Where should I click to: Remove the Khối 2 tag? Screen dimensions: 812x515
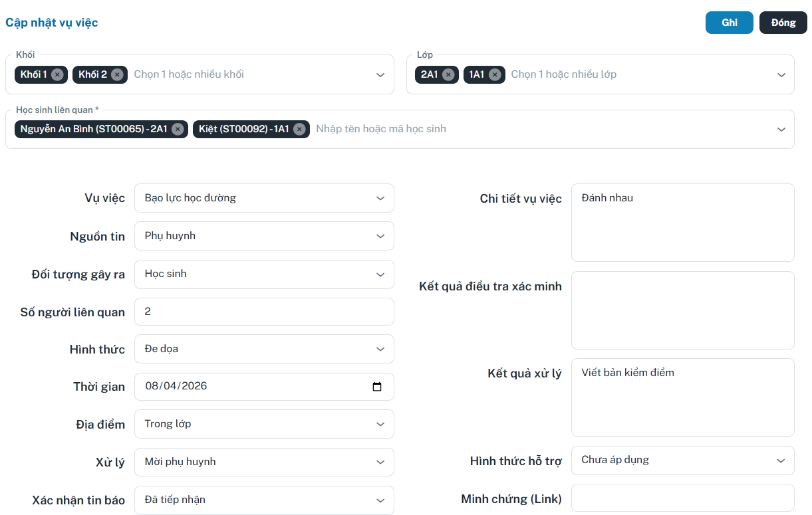click(x=117, y=74)
